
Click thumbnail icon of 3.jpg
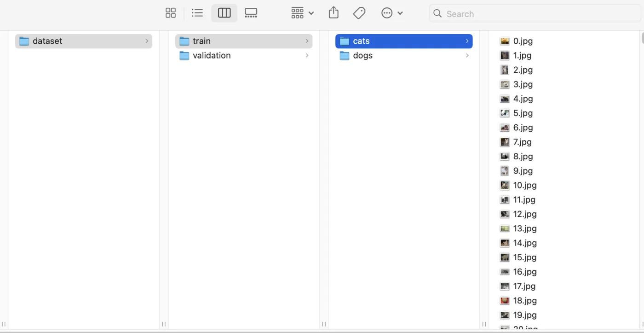(505, 84)
